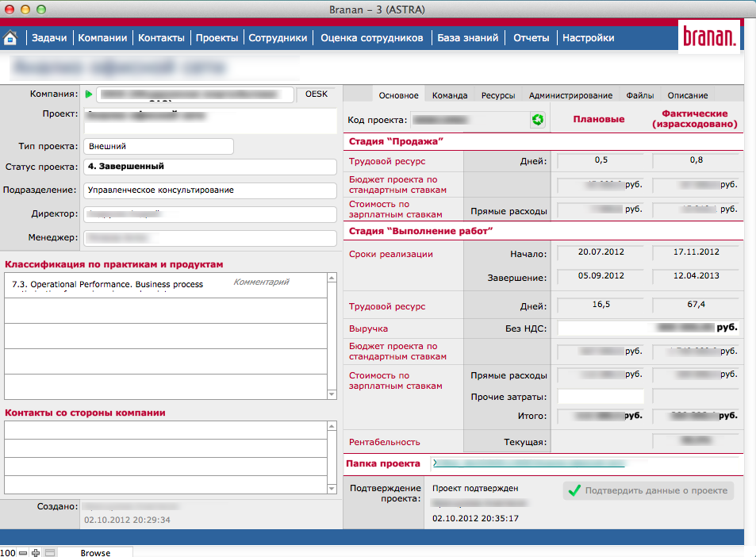756x557 pixels.
Task: Open the Задачи menu
Action: click(x=49, y=37)
